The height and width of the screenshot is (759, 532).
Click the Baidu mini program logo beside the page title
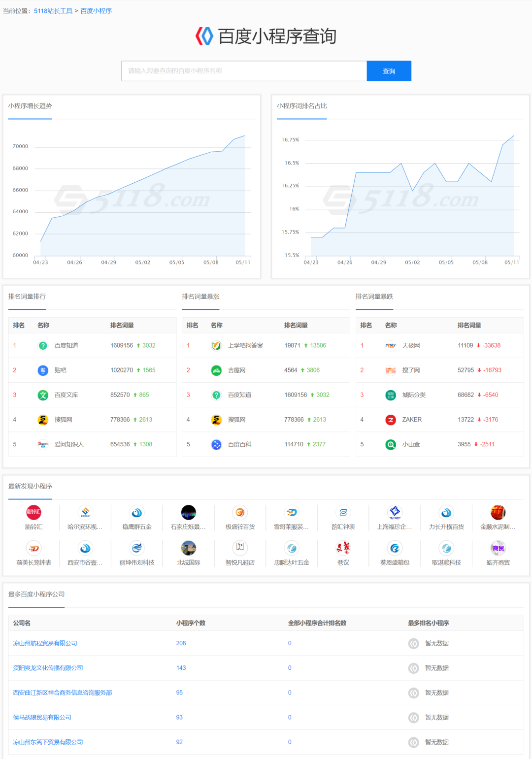[x=204, y=36]
